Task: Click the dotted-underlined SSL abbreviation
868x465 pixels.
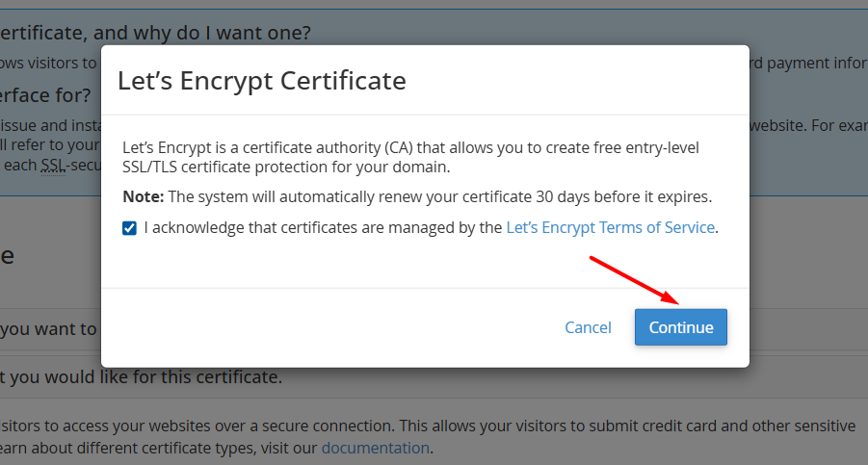Action: click(x=53, y=166)
